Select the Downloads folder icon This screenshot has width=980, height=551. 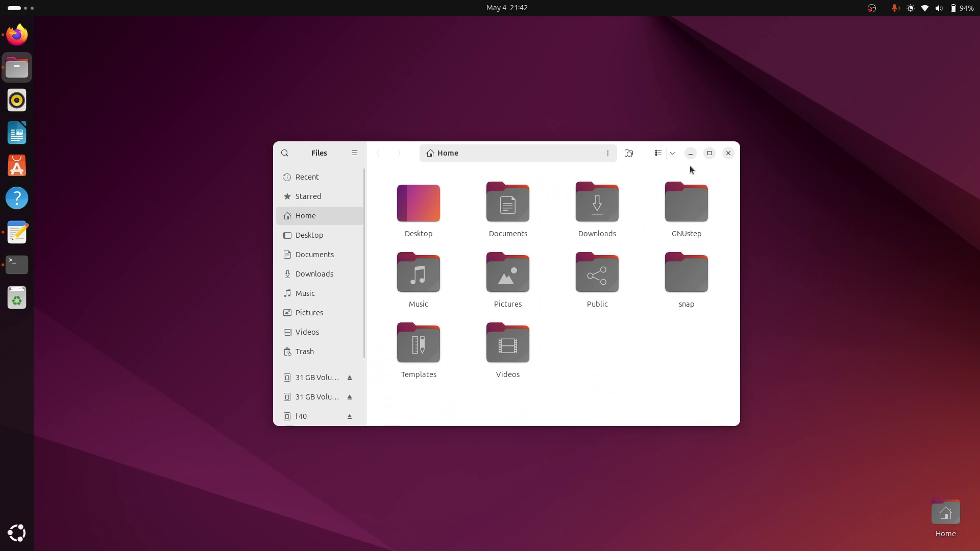point(597,203)
